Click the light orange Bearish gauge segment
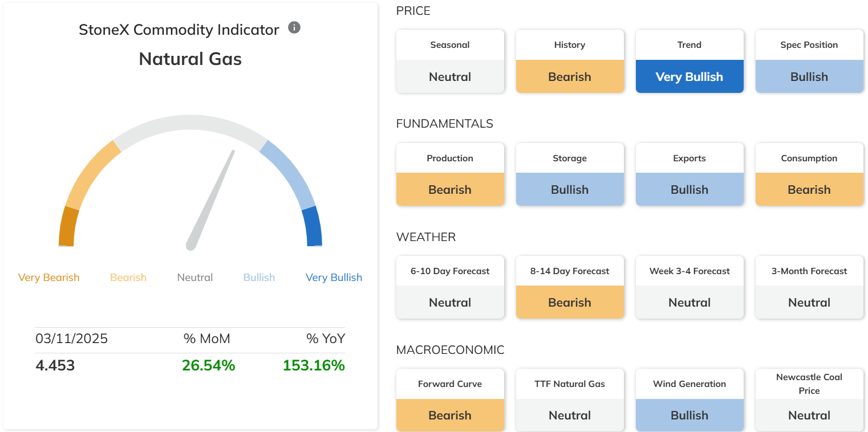 click(90, 173)
